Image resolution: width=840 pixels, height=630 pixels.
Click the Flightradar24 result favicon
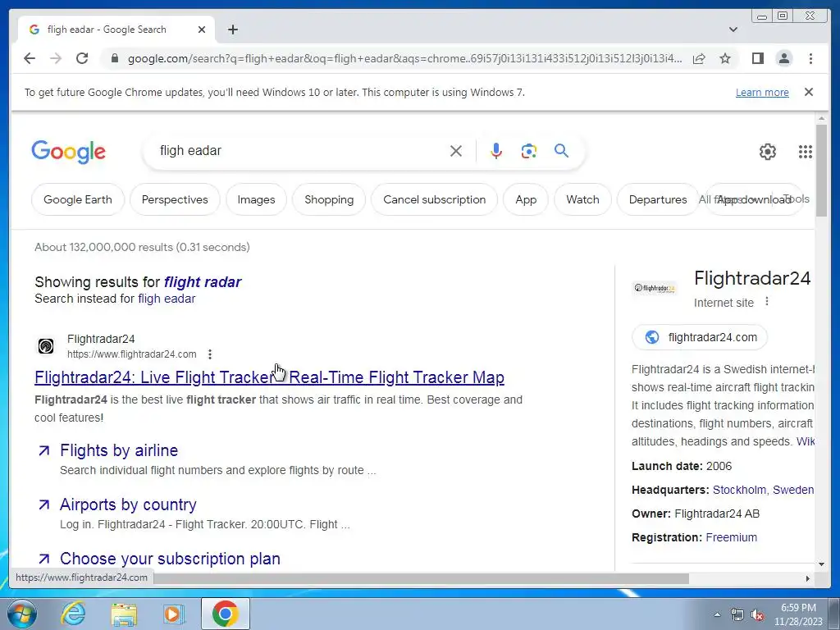pos(46,346)
